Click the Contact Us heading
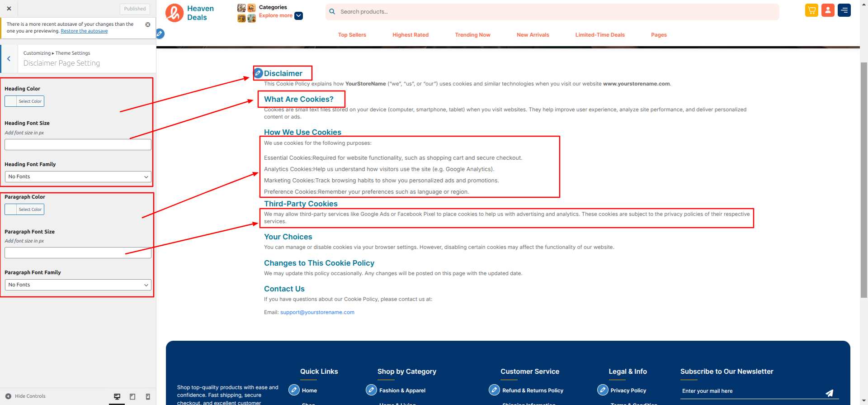This screenshot has height=405, width=868. (284, 289)
